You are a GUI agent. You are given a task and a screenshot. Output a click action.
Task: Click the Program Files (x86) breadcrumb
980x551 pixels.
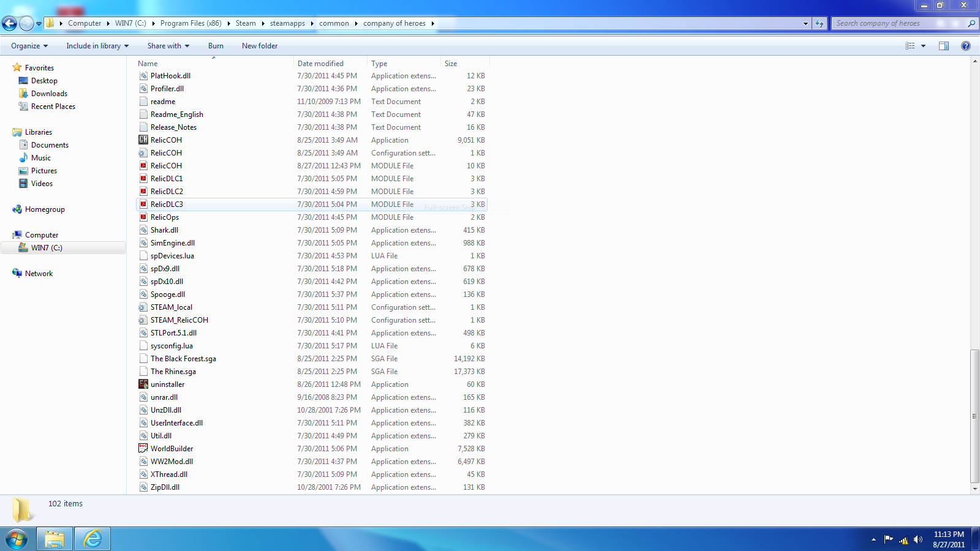(x=191, y=23)
